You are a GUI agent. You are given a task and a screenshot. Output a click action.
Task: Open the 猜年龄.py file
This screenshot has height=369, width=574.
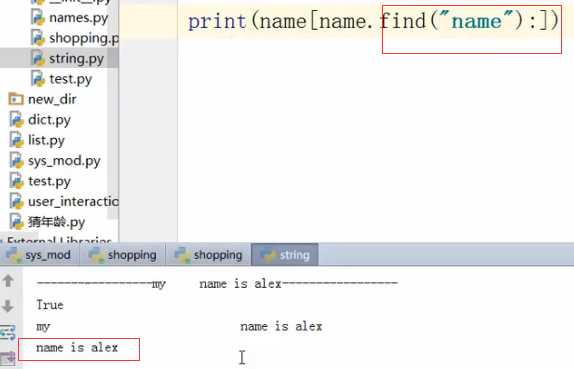[56, 222]
